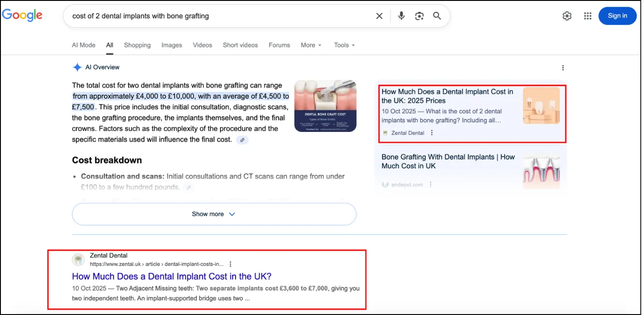This screenshot has height=315, width=644.
Task: Open andepol.com implant illustration thumbnail
Action: pyautogui.click(x=541, y=170)
